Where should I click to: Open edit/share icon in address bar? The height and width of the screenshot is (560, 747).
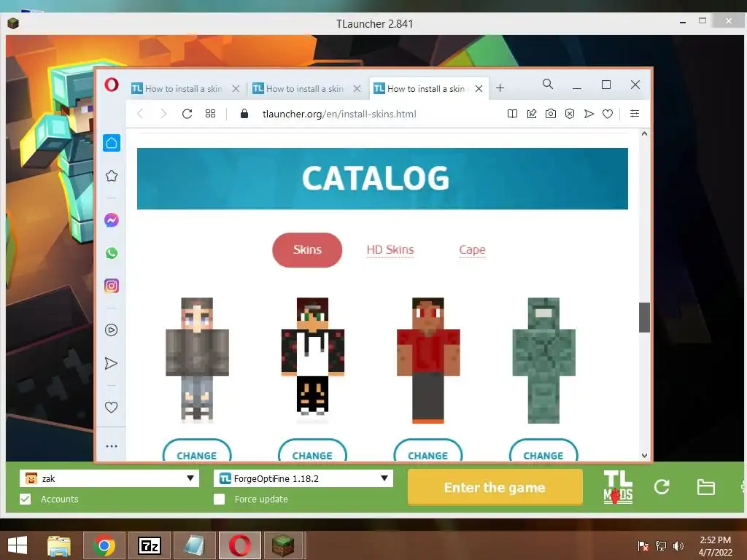532,114
